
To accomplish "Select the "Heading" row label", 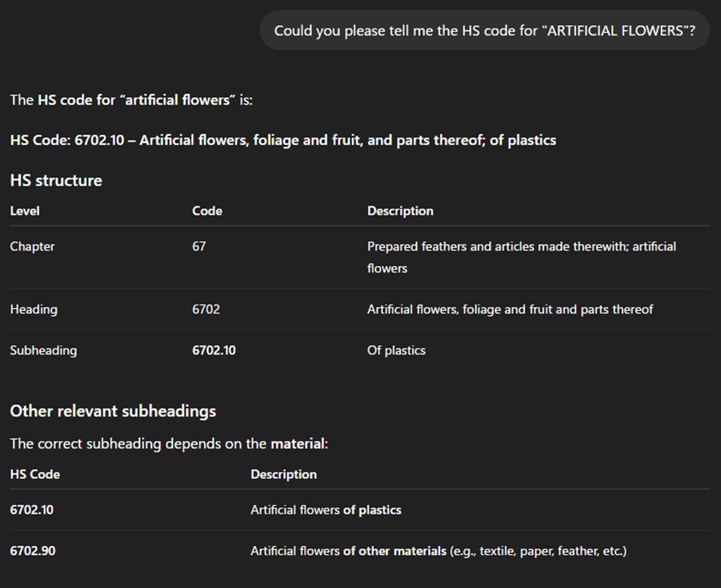I will tap(34, 309).
